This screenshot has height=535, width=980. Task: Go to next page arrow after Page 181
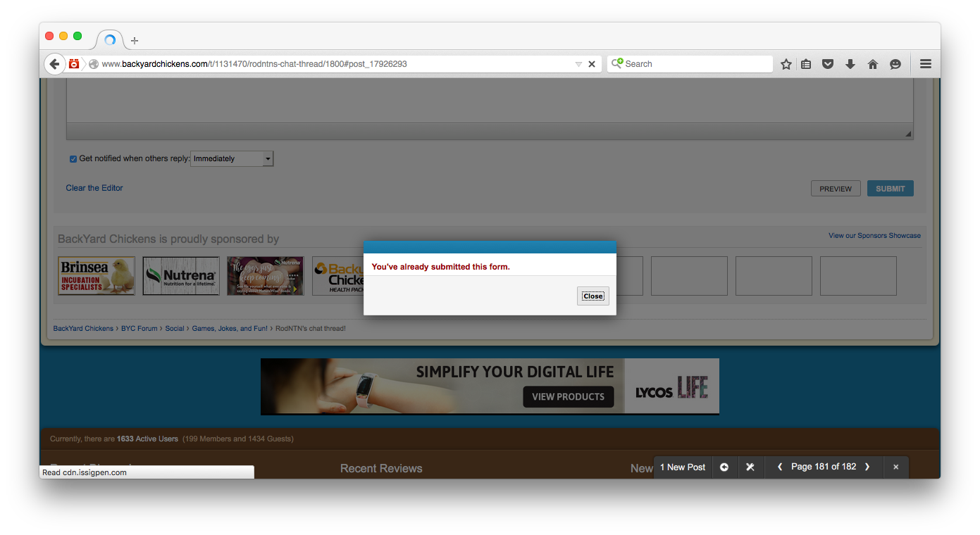pos(867,467)
